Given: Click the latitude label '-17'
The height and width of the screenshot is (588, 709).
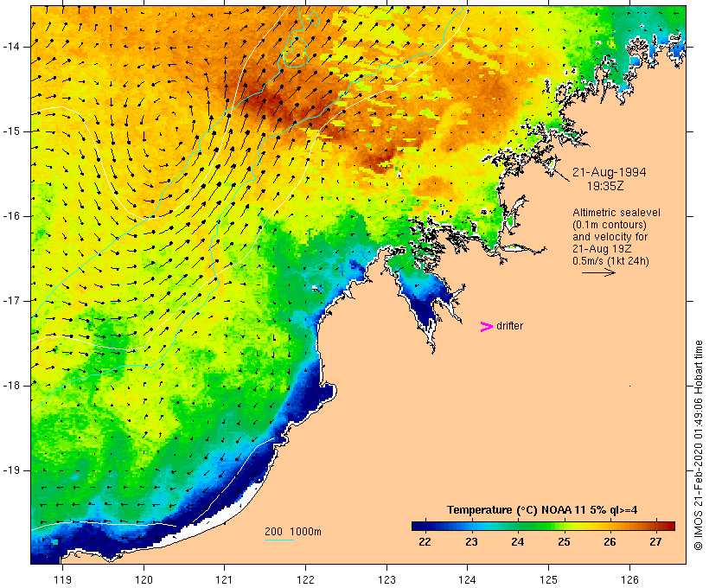Looking at the screenshot, I should pyautogui.click(x=10, y=301).
